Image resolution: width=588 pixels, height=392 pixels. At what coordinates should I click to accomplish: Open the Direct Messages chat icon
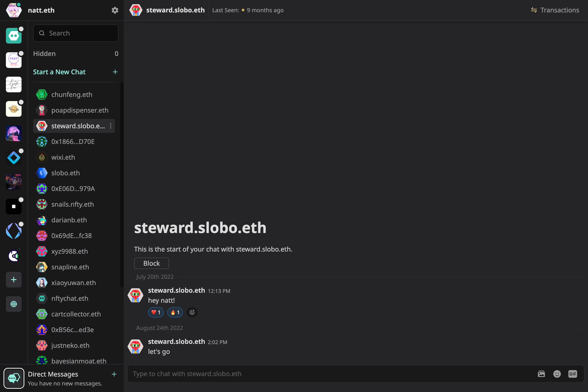tap(14, 378)
